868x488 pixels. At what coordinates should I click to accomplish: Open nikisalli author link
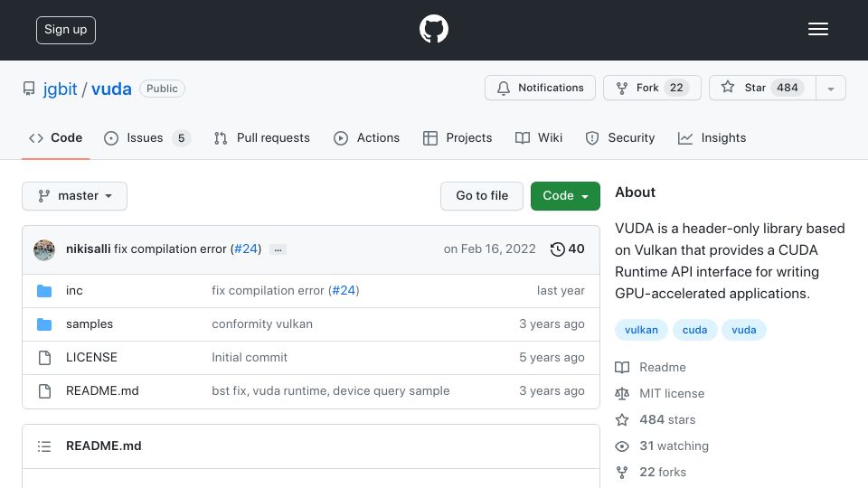tap(88, 249)
